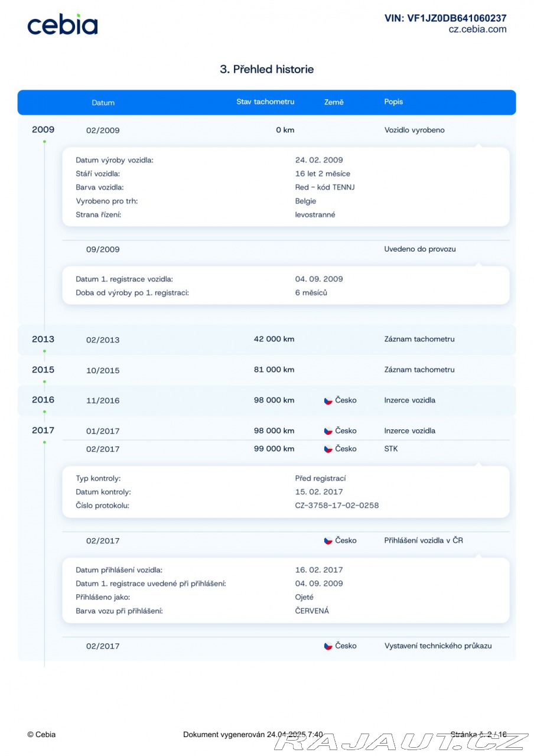Click the '© Cebia' footer text
Image resolution: width=534 pixels, height=756 pixels.
41,735
